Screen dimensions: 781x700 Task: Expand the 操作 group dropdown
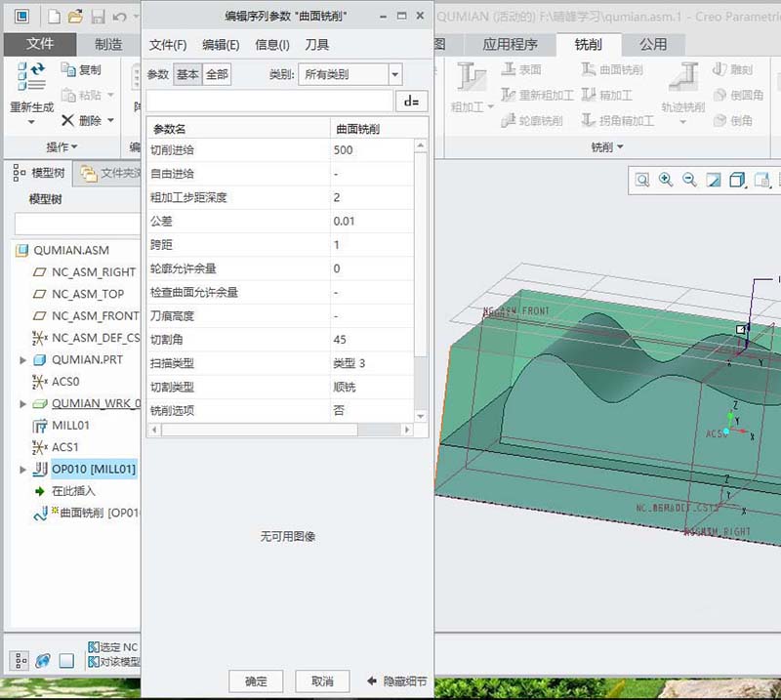(62, 147)
